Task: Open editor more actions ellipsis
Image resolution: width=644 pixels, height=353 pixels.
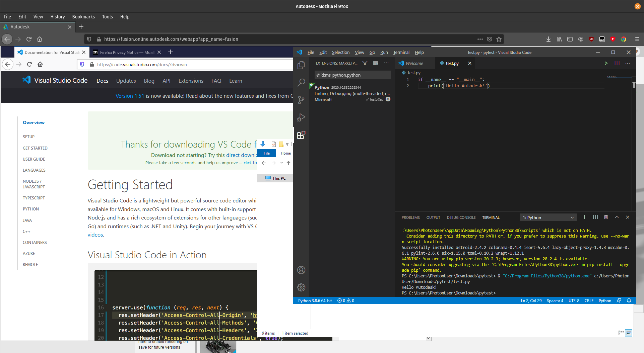Action: (x=628, y=63)
